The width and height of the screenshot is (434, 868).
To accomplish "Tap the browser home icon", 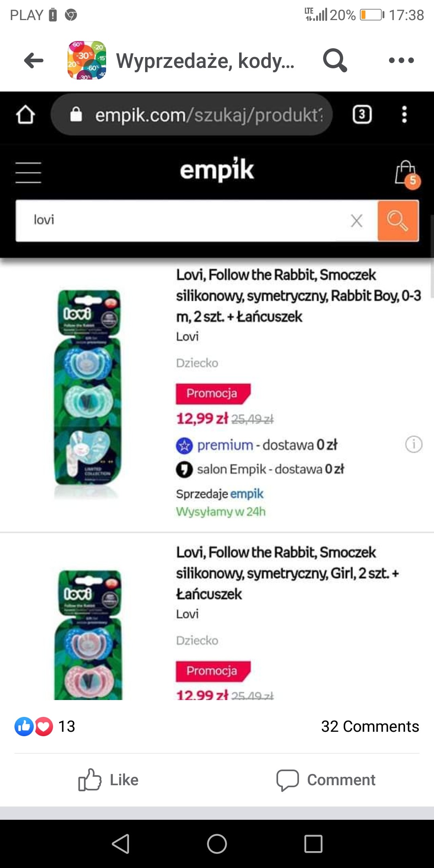I will tap(26, 115).
